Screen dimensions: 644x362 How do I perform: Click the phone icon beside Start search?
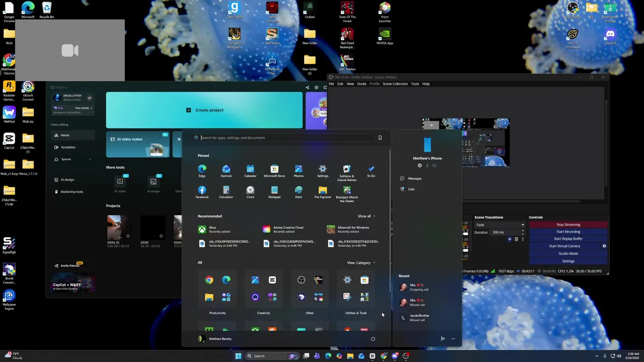tap(380, 137)
